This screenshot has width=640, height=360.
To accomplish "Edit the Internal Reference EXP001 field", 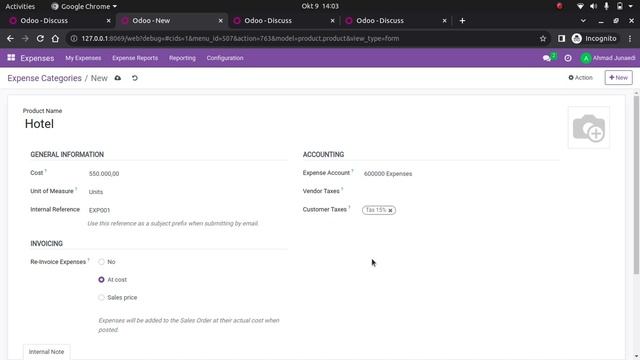I will [x=188, y=210].
